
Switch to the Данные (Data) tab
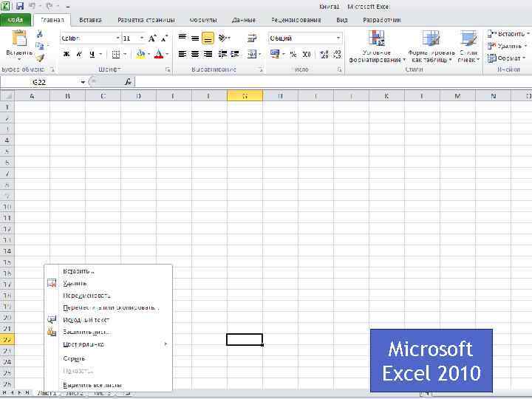pos(244,20)
